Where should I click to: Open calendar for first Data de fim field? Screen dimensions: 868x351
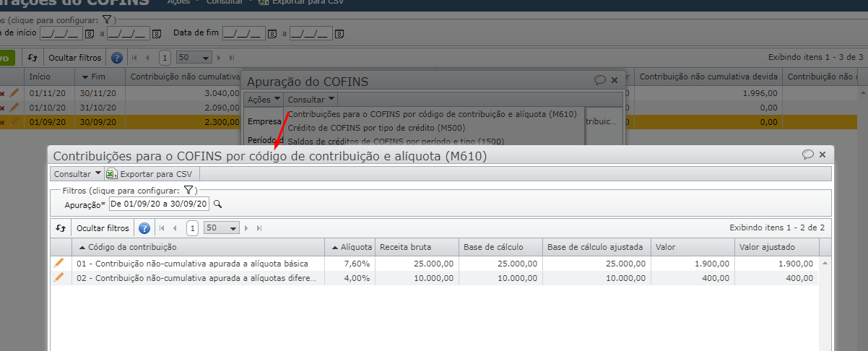click(x=272, y=33)
